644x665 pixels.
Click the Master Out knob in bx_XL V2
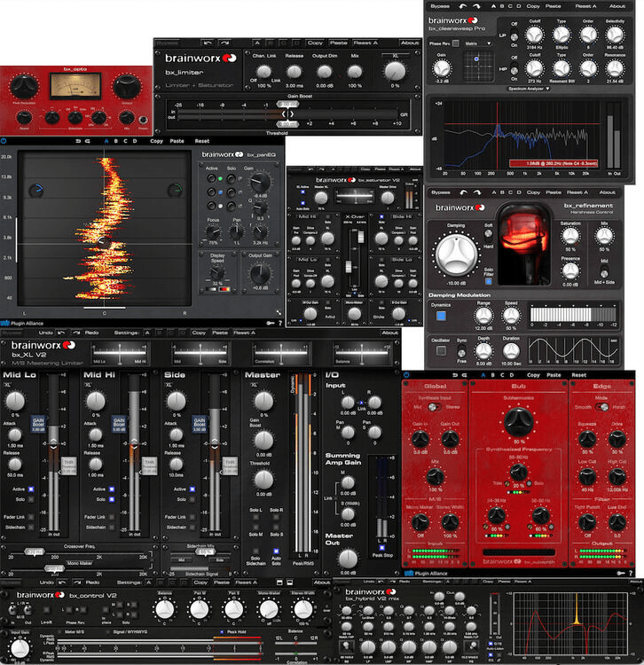[348, 559]
